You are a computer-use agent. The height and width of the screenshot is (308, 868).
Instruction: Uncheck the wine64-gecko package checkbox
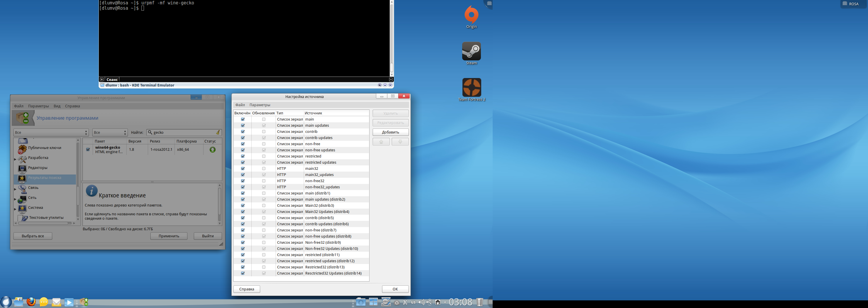[x=88, y=150]
